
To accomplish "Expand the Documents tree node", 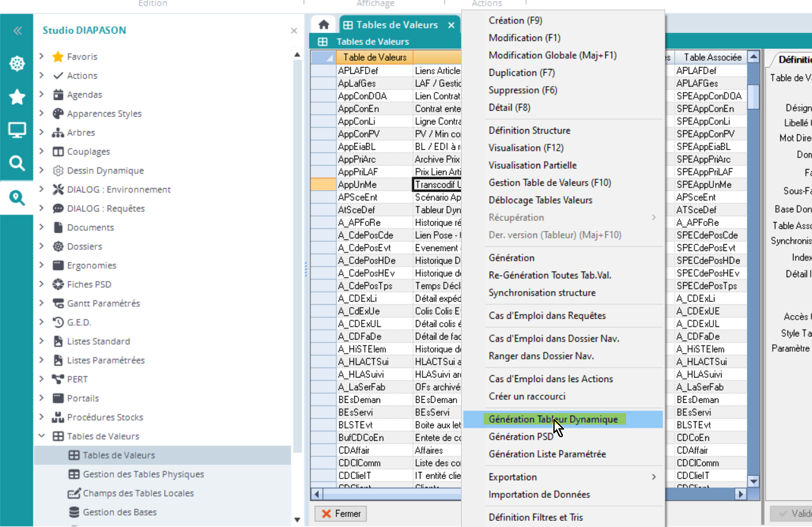I will pos(42,227).
